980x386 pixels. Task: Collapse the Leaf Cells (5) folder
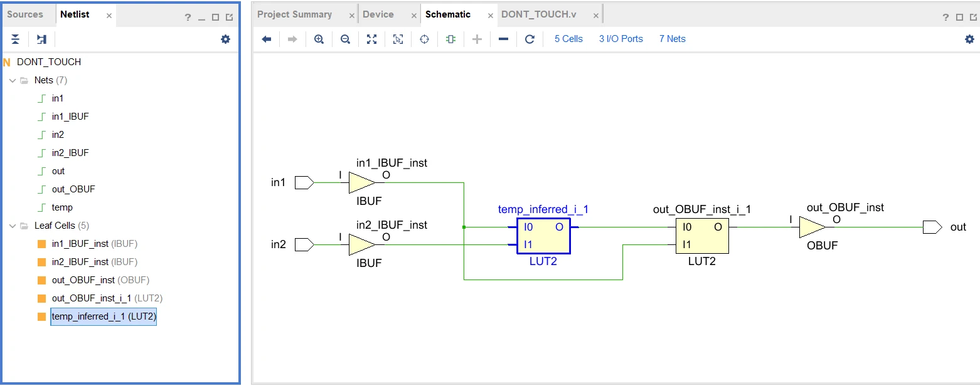coord(13,226)
